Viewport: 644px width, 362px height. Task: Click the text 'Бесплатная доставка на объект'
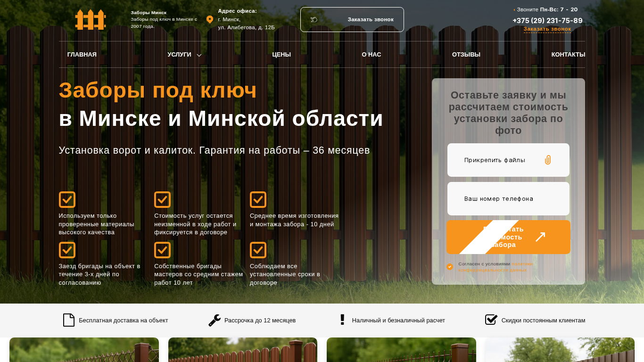coord(124,321)
